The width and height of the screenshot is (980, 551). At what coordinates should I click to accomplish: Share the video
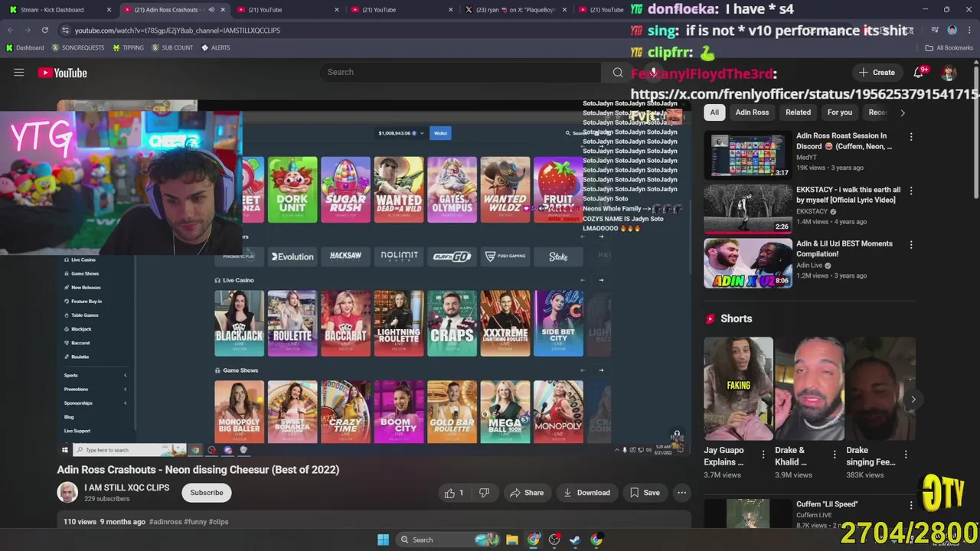[x=527, y=493]
